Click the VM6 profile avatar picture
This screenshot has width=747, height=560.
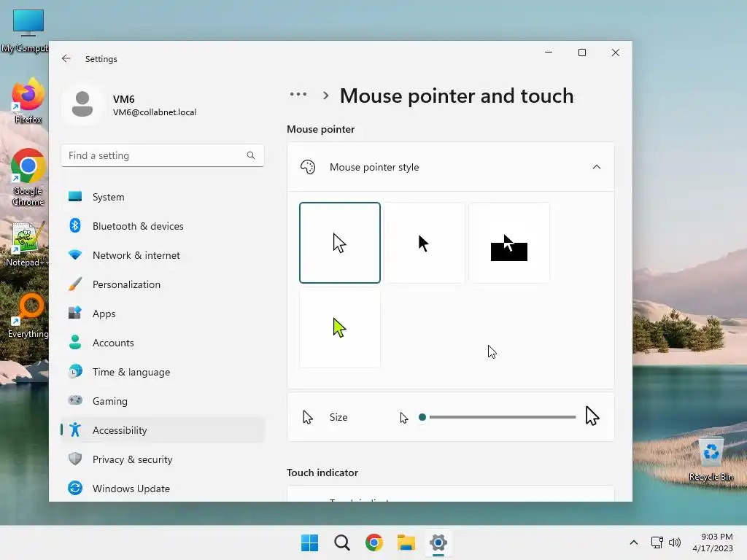82,104
